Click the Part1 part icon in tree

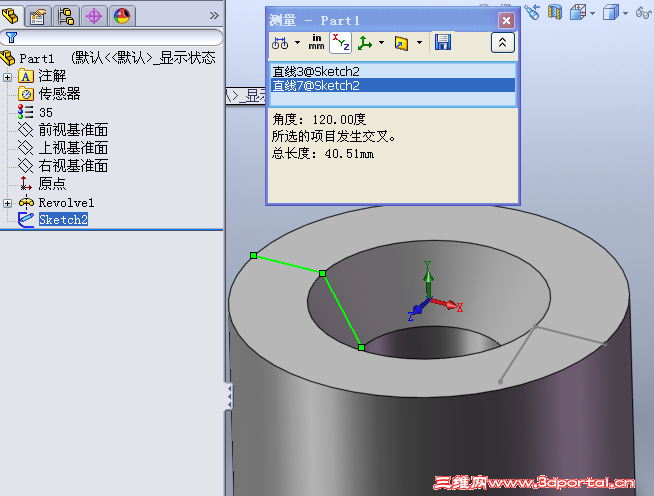point(8,58)
